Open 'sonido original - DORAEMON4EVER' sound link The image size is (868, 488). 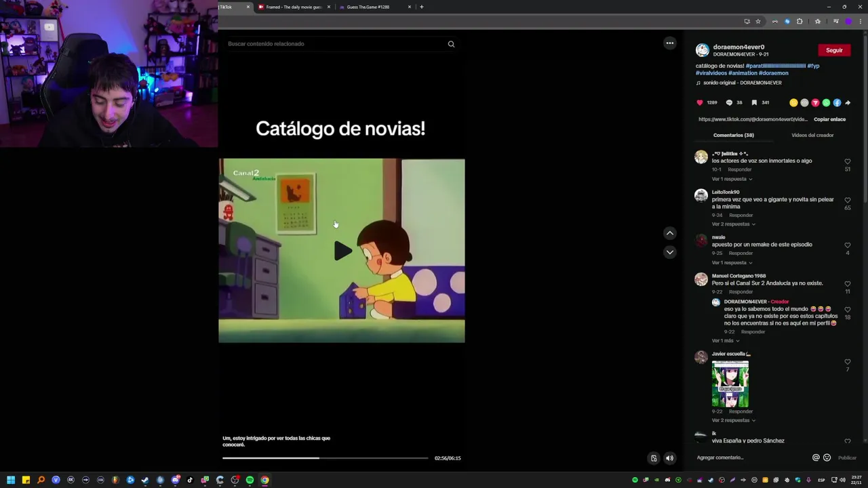pyautogui.click(x=743, y=83)
